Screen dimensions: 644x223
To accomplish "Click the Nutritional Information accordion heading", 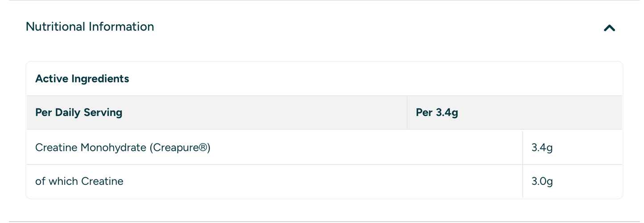I will (90, 27).
